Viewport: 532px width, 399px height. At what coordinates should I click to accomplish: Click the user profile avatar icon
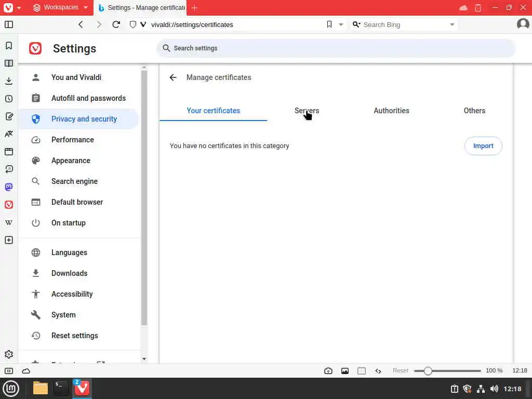click(x=523, y=24)
